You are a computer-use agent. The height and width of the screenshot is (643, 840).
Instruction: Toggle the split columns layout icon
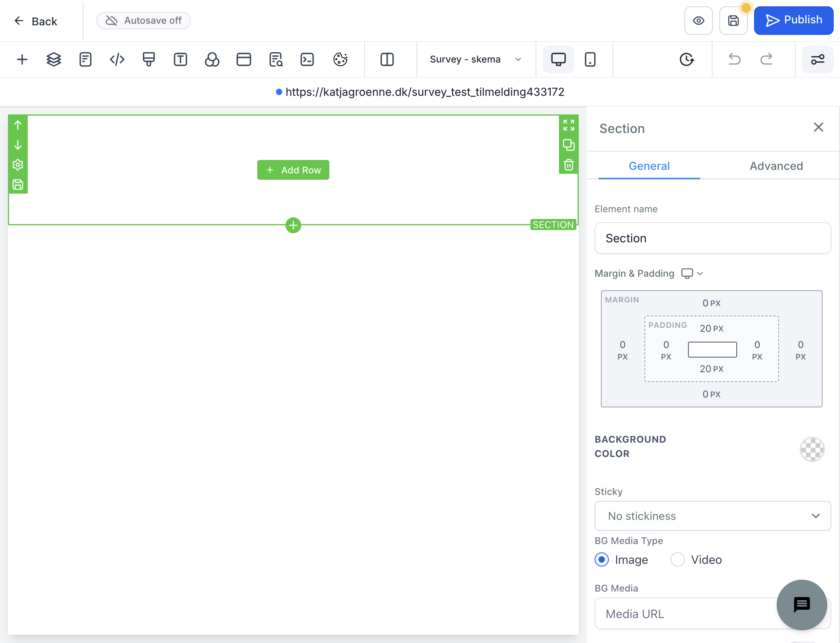pyautogui.click(x=387, y=59)
